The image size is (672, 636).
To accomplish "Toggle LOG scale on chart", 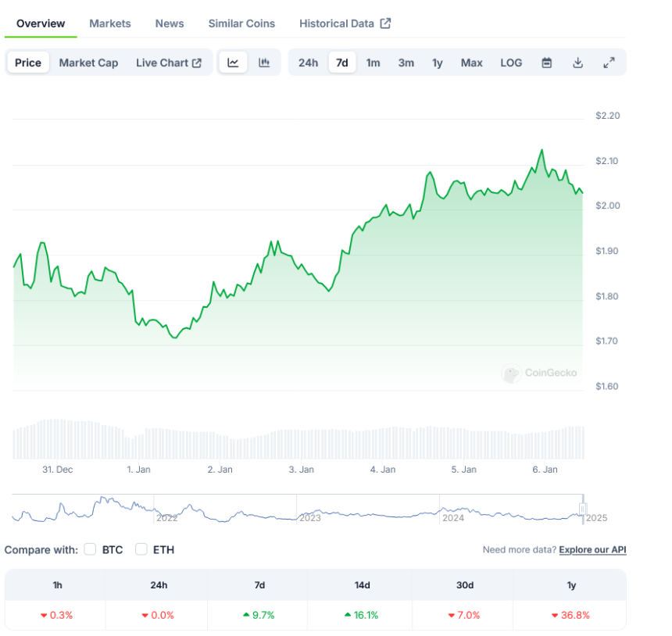I will point(511,63).
